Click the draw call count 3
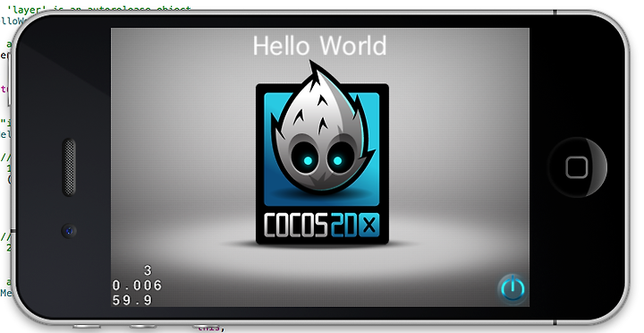 click(x=148, y=270)
